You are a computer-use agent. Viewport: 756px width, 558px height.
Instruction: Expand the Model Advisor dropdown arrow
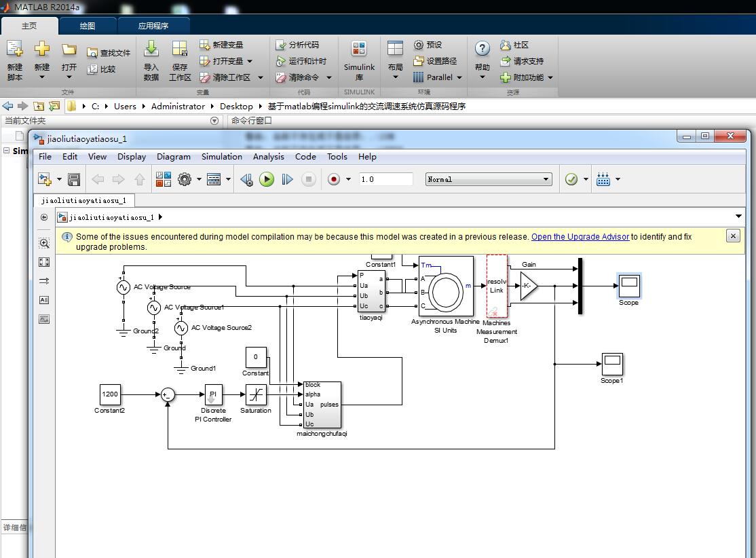coord(586,179)
